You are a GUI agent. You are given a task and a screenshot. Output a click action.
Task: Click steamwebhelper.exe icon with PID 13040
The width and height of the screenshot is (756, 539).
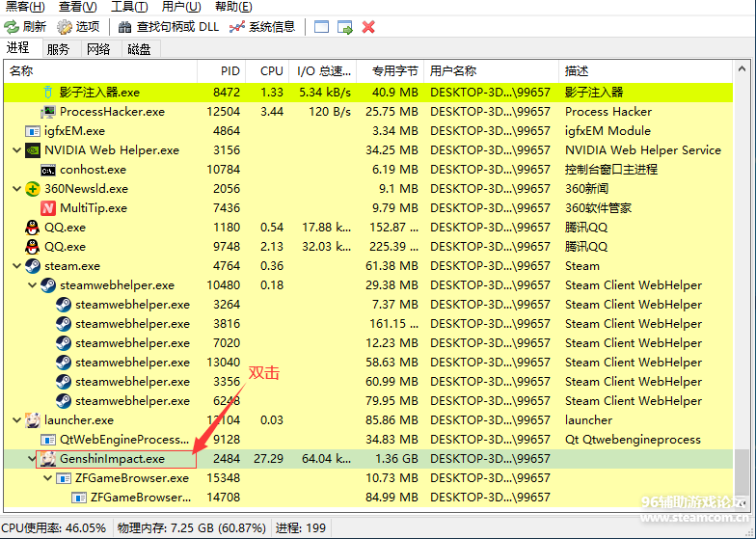64,363
